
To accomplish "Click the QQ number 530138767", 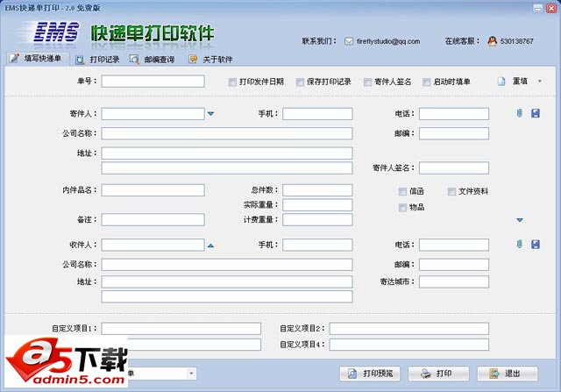I will [516, 41].
